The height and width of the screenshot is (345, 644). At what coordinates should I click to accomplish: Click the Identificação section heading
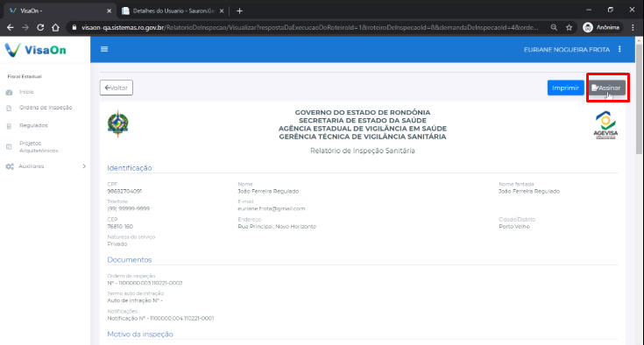coord(130,168)
